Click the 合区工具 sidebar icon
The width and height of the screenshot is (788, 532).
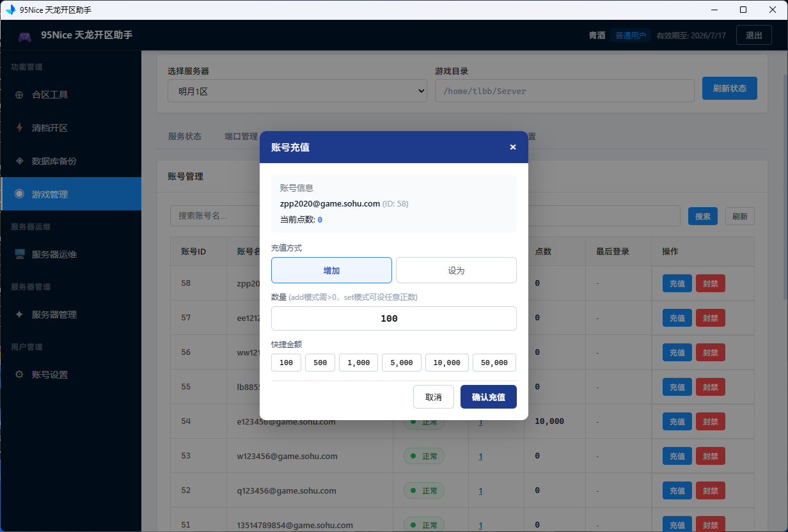19,95
